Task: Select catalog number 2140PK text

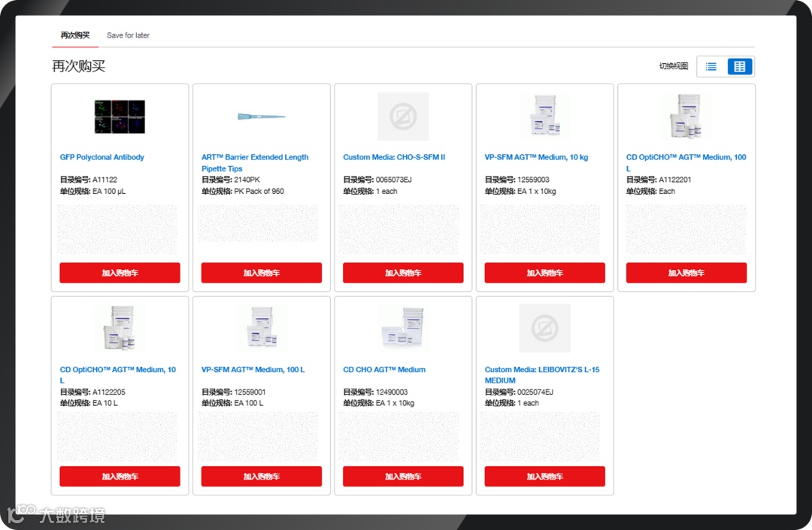Action: (x=247, y=180)
